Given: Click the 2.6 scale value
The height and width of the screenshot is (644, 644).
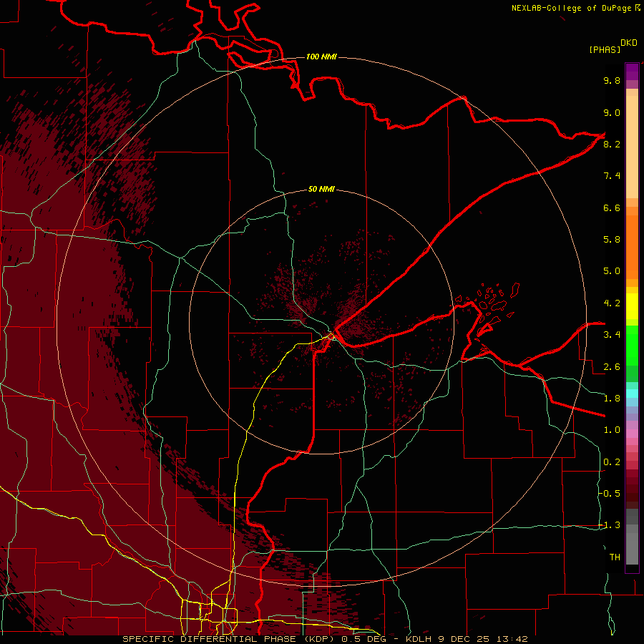Looking at the screenshot, I should pos(612,367).
